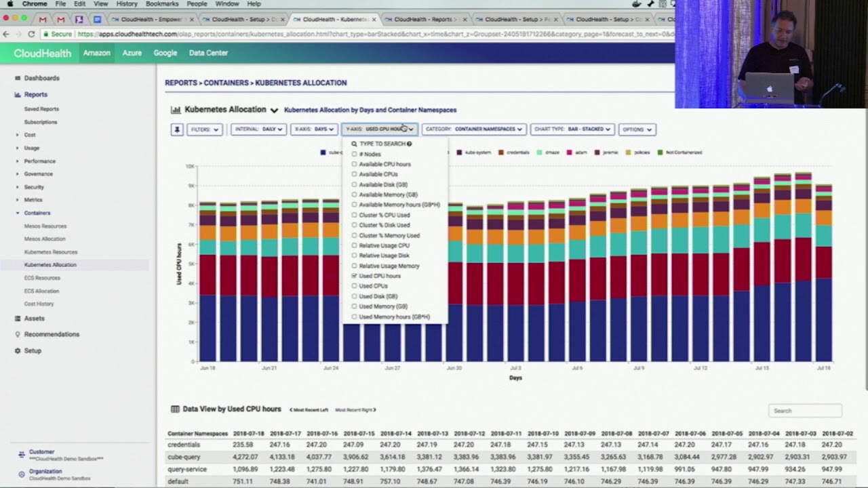
Task: Open the Chrome History menu
Action: point(126,4)
